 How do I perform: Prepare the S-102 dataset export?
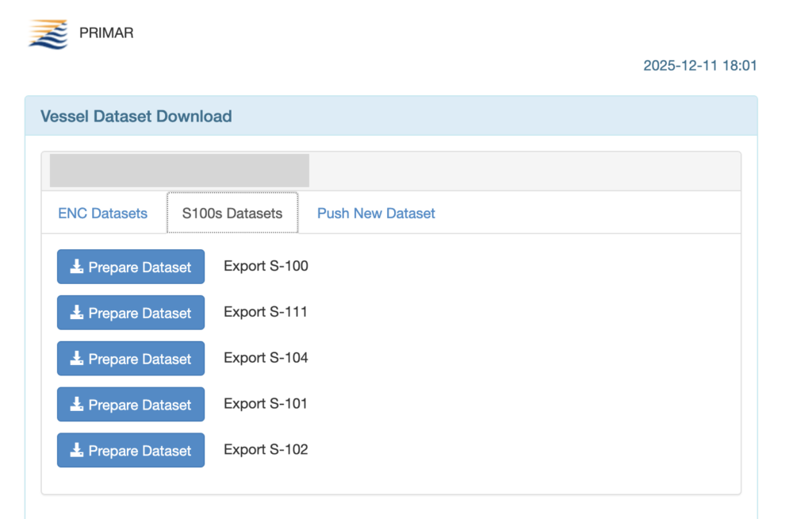pos(131,451)
